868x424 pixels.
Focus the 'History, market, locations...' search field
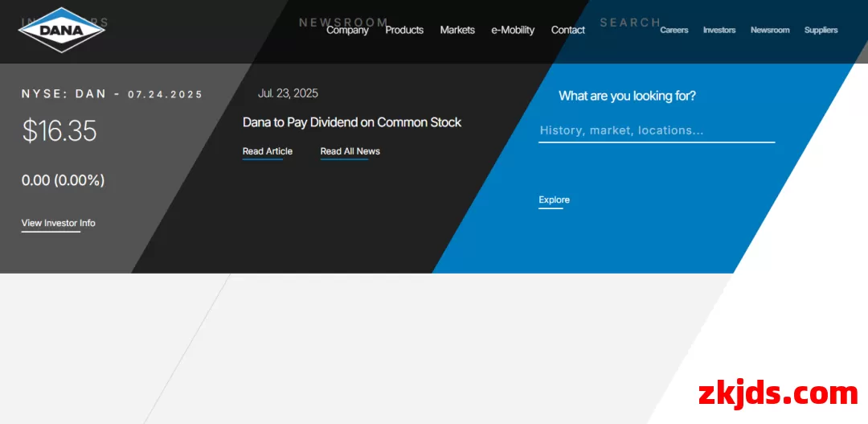point(657,131)
